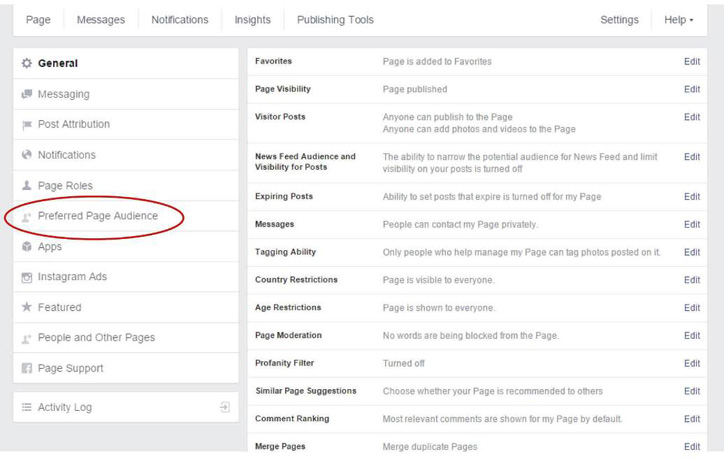Open People and Other Pages
Image resolution: width=724 pixels, height=459 pixels.
coord(126,338)
